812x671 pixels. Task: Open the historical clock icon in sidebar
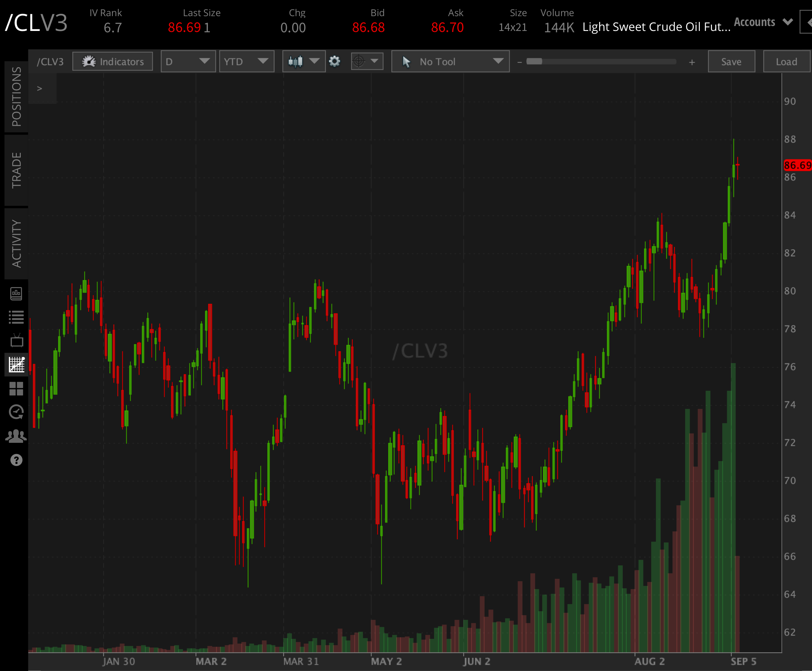[x=16, y=412]
